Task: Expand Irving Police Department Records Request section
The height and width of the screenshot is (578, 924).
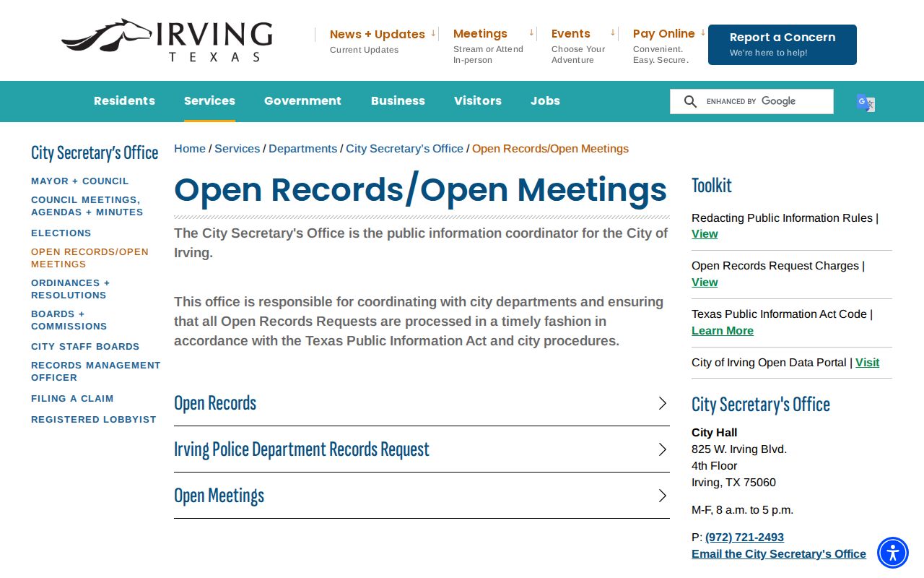Action: [422, 449]
